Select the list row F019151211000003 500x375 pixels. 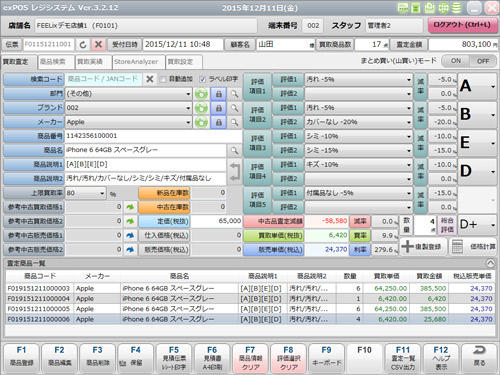[250, 288]
